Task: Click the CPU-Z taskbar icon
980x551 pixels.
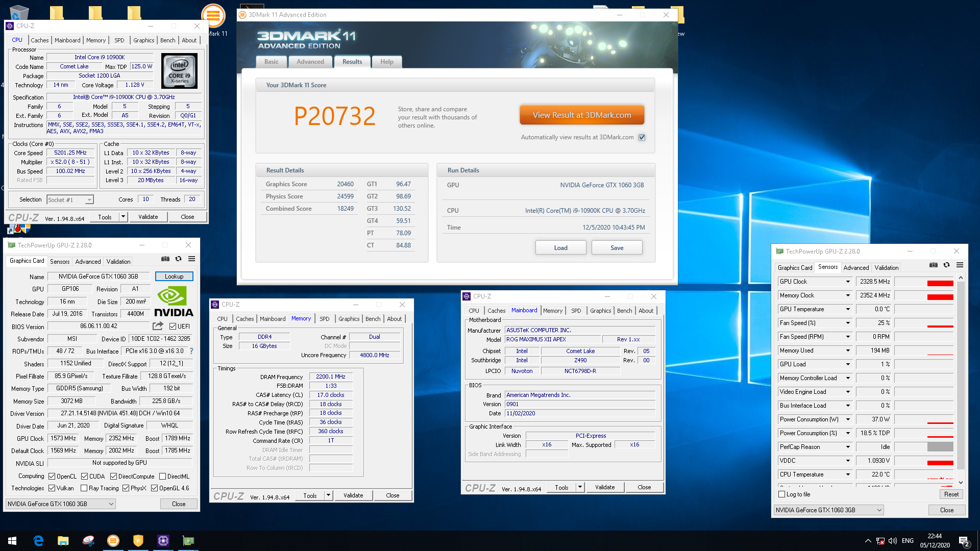Action: pos(163,541)
